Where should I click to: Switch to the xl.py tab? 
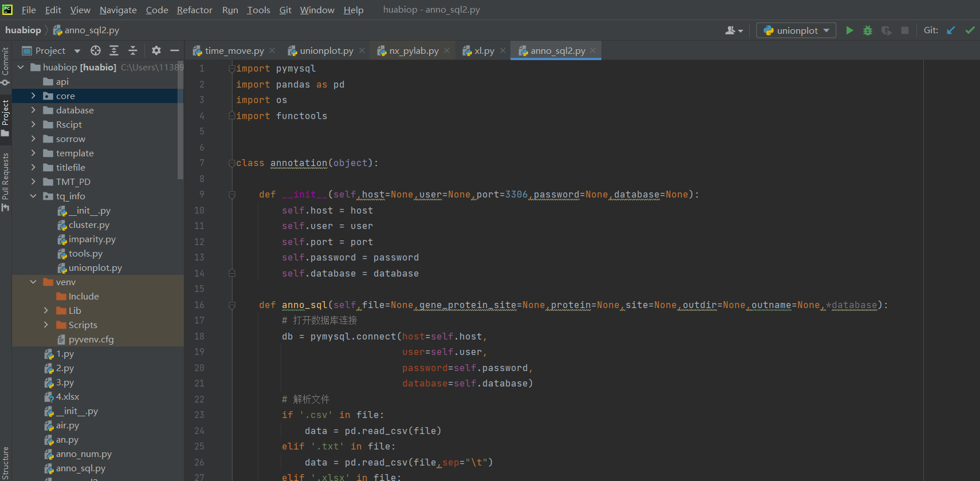click(x=484, y=50)
